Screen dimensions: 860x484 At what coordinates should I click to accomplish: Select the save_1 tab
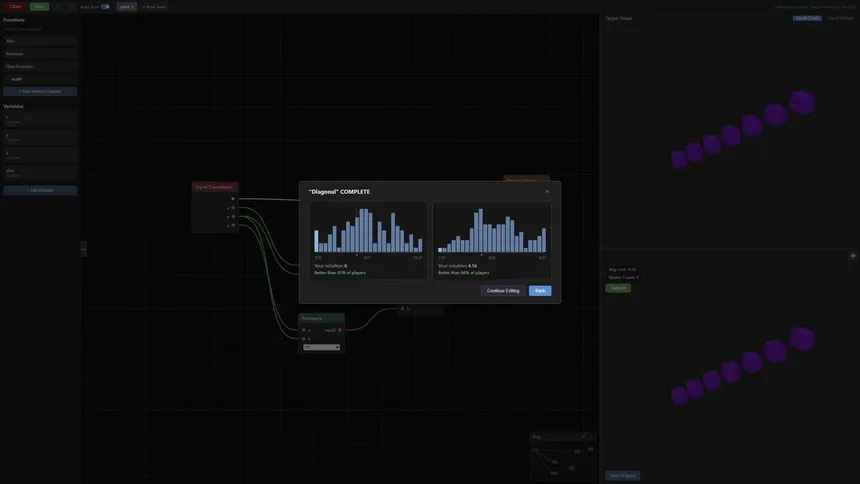click(x=126, y=7)
